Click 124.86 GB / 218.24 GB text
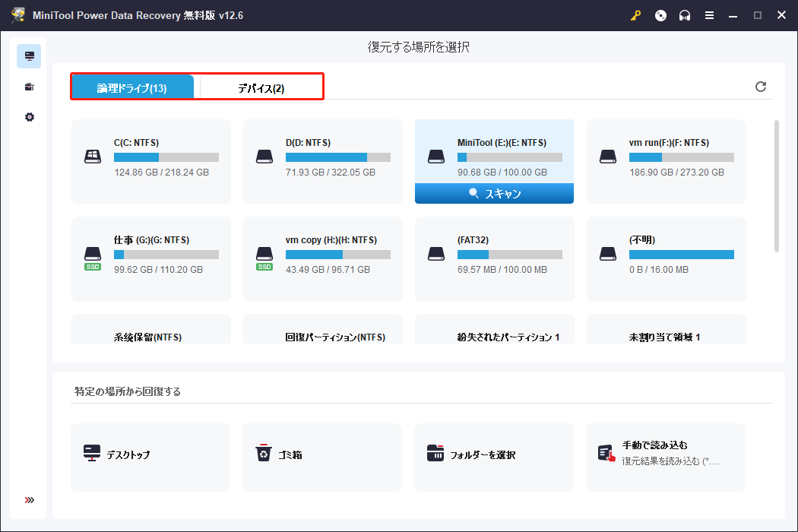 (161, 172)
